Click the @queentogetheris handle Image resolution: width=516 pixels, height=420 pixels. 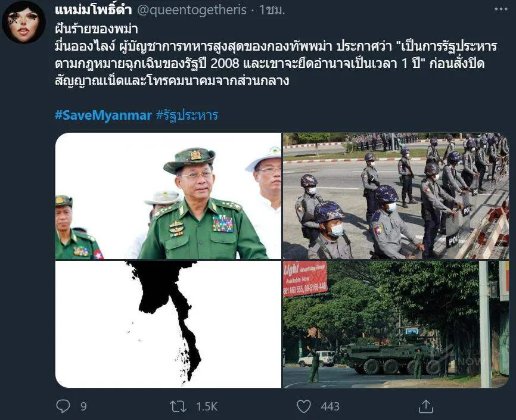pyautogui.click(x=191, y=10)
